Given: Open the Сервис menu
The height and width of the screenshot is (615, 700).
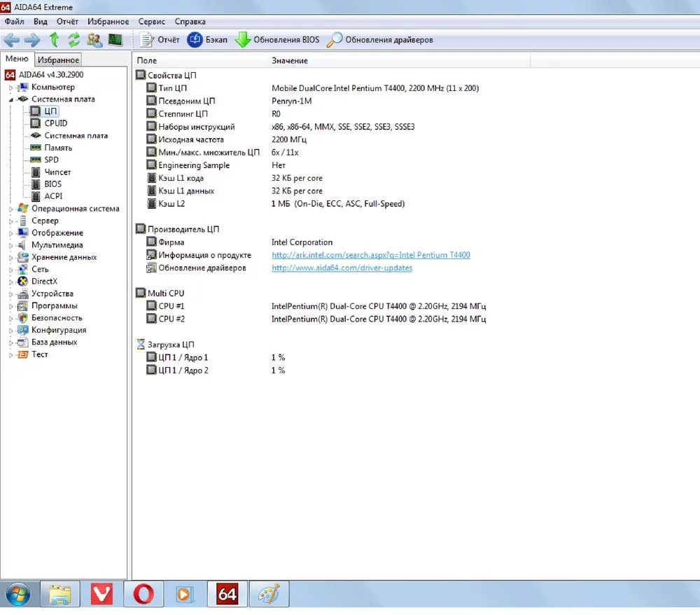Looking at the screenshot, I should 152,22.
